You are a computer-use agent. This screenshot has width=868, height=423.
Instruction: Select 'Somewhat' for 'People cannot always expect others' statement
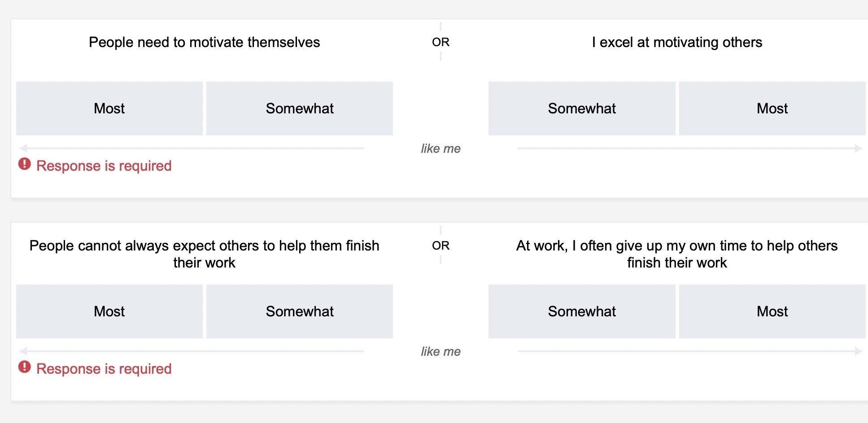pos(300,311)
